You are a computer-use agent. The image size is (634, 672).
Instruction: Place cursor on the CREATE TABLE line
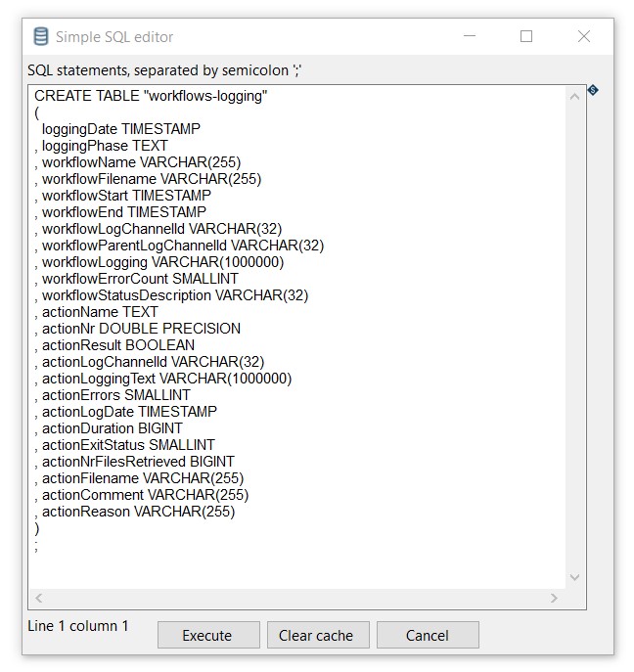(151, 96)
